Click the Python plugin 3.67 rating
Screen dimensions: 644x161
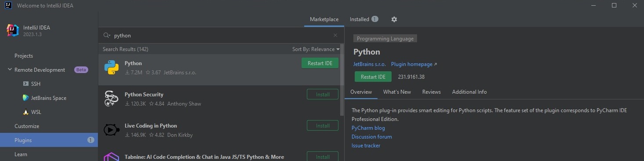tap(153, 73)
